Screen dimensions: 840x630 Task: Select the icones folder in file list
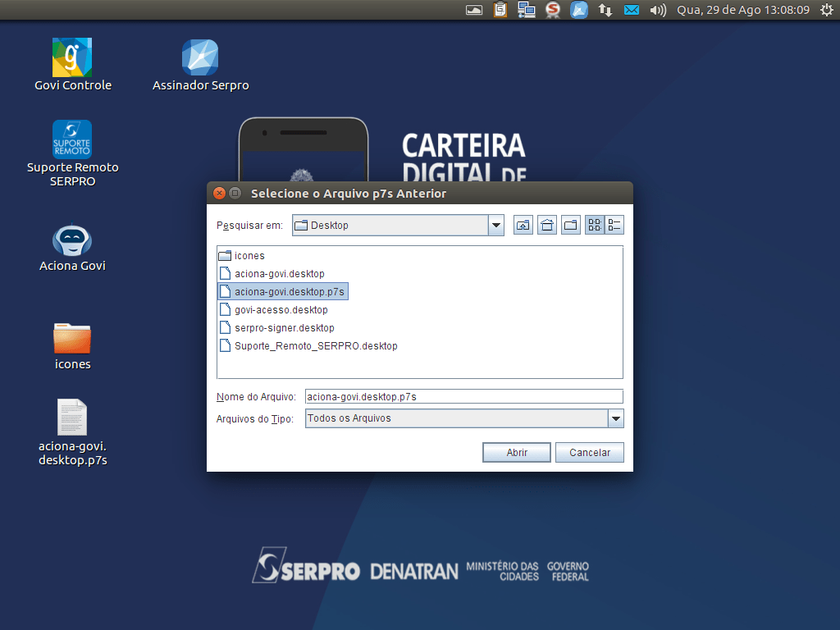[x=242, y=256]
